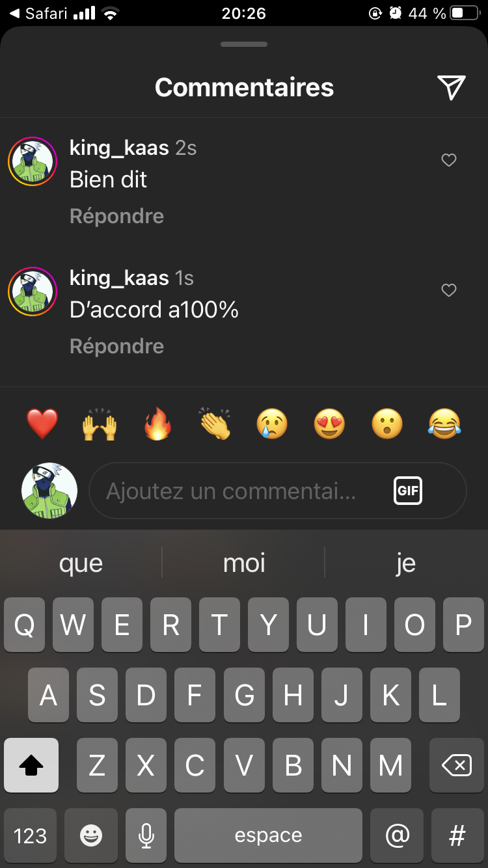This screenshot has height=868, width=488.
Task: Tap the Safari back link in status bar
Action: (x=38, y=13)
